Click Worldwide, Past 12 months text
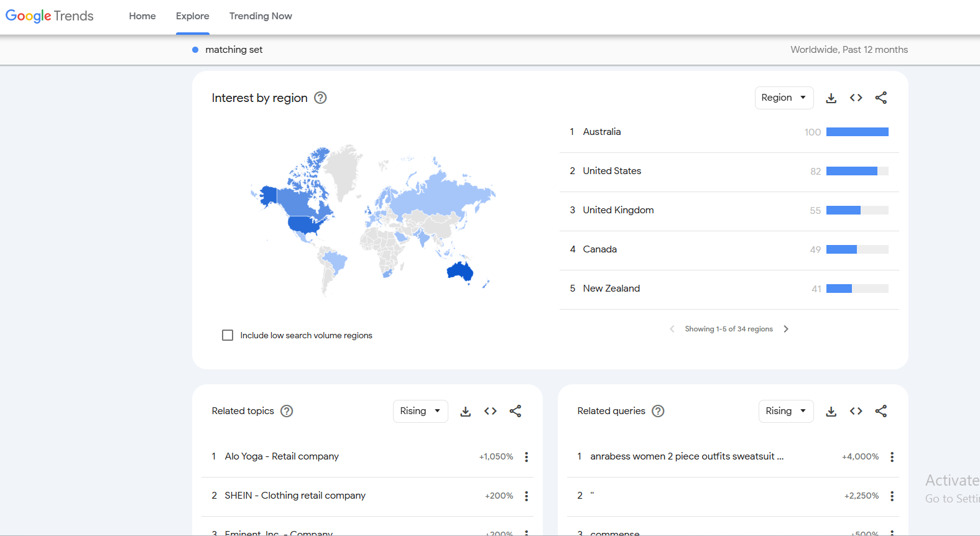980x536 pixels. tap(849, 50)
